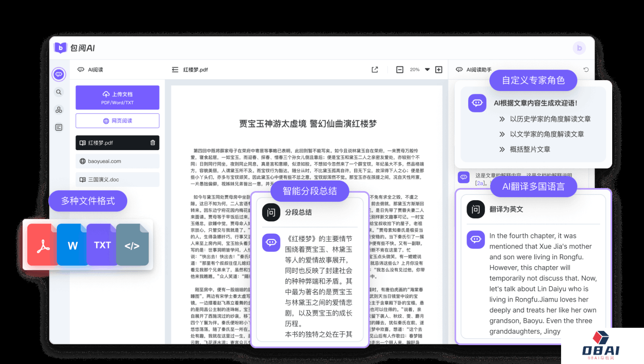This screenshot has height=364, width=644.
Task: Toggle the document outline icon beside 红楼梦.pdf
Action: (175, 70)
